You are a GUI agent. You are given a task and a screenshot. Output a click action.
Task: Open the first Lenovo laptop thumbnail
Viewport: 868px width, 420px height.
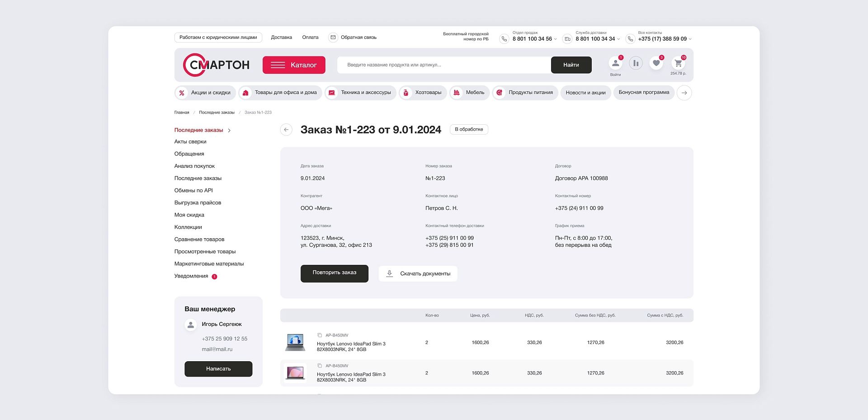click(x=295, y=342)
